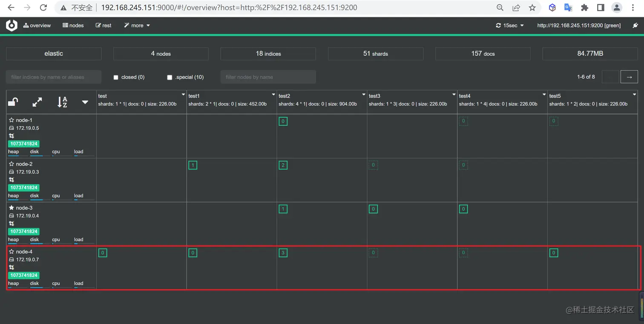Select shard 2 of test2 on node-2
This screenshot has width=644, height=324.
pos(283,165)
